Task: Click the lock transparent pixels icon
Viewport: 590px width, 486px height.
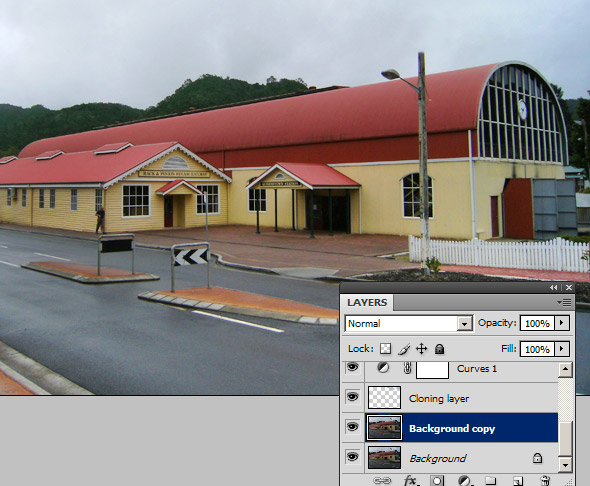Action: [x=385, y=349]
